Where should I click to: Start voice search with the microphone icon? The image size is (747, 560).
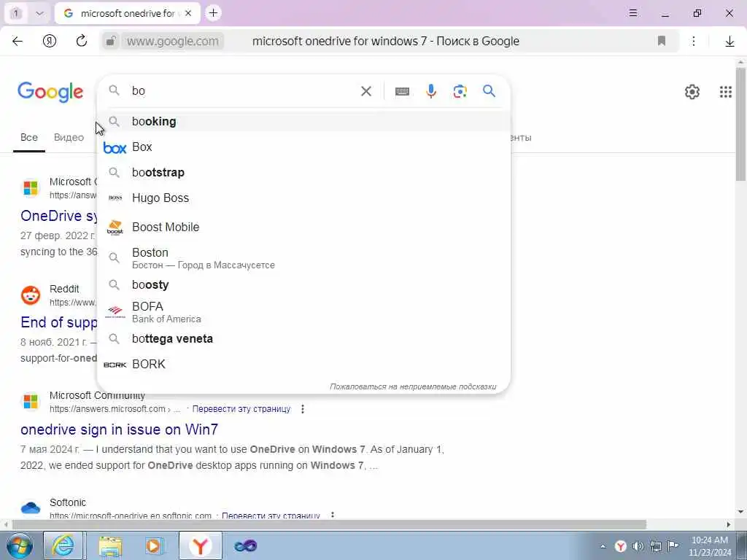click(431, 91)
